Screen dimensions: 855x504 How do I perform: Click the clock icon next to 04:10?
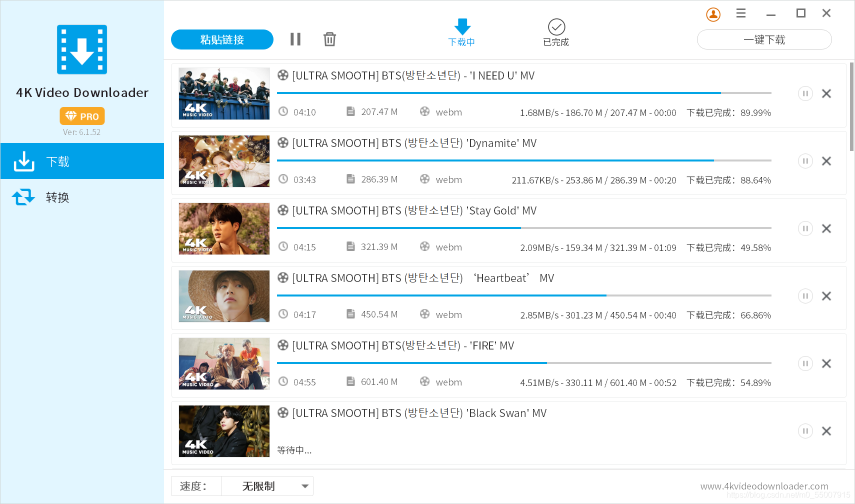tap(283, 111)
